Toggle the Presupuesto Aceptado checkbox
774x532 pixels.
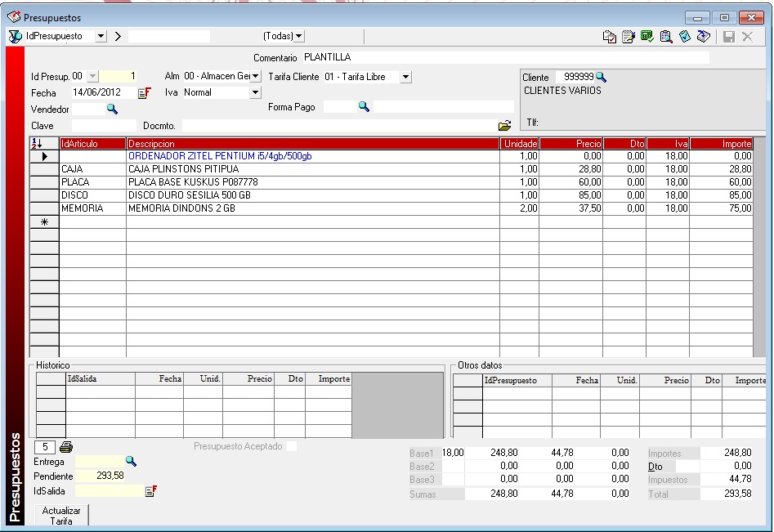(292, 446)
